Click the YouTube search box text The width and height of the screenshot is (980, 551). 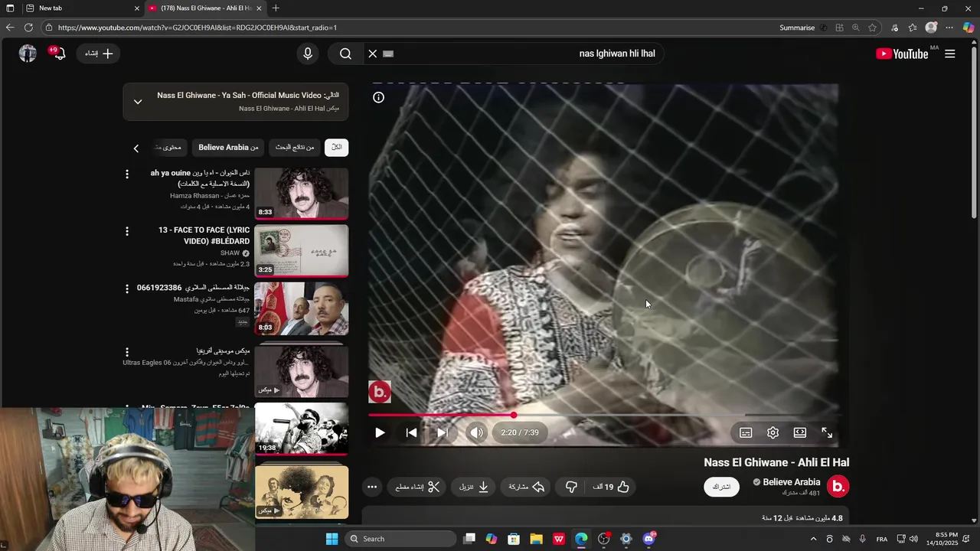(617, 54)
